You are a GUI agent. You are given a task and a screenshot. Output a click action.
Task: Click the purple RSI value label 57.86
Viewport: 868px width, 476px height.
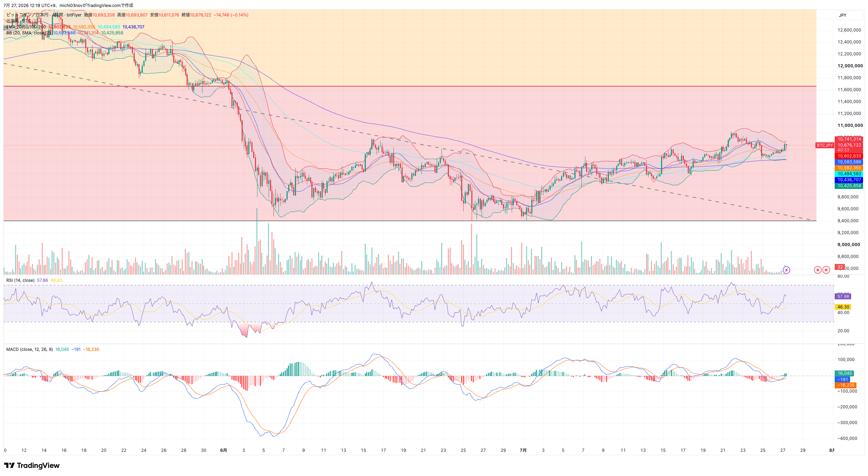point(843,297)
